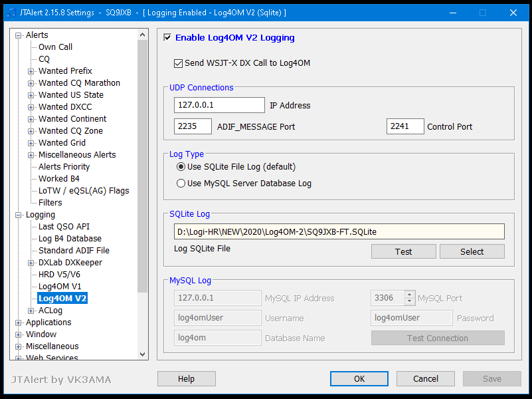532x399 pixels.
Task: Select Filters in the tree
Action: 50,203
